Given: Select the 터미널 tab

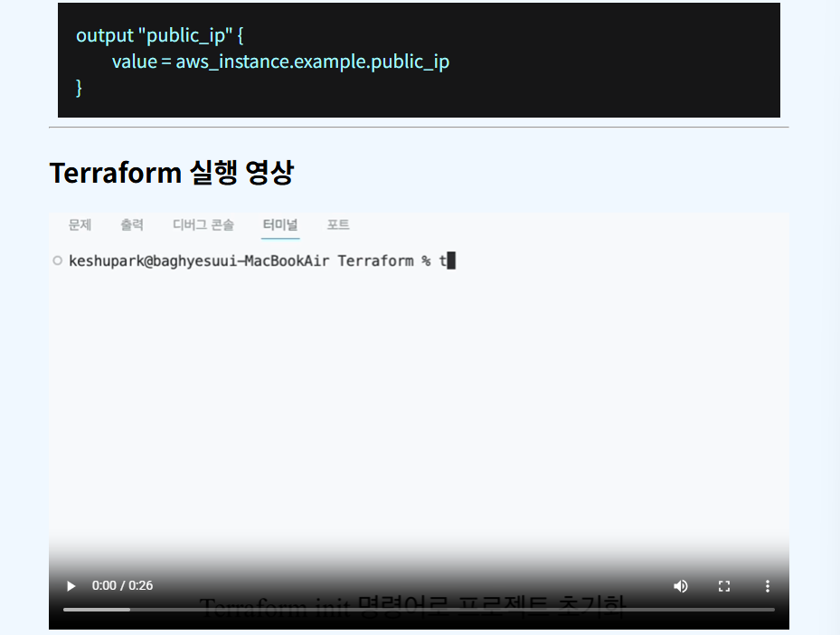Looking at the screenshot, I should tap(280, 225).
